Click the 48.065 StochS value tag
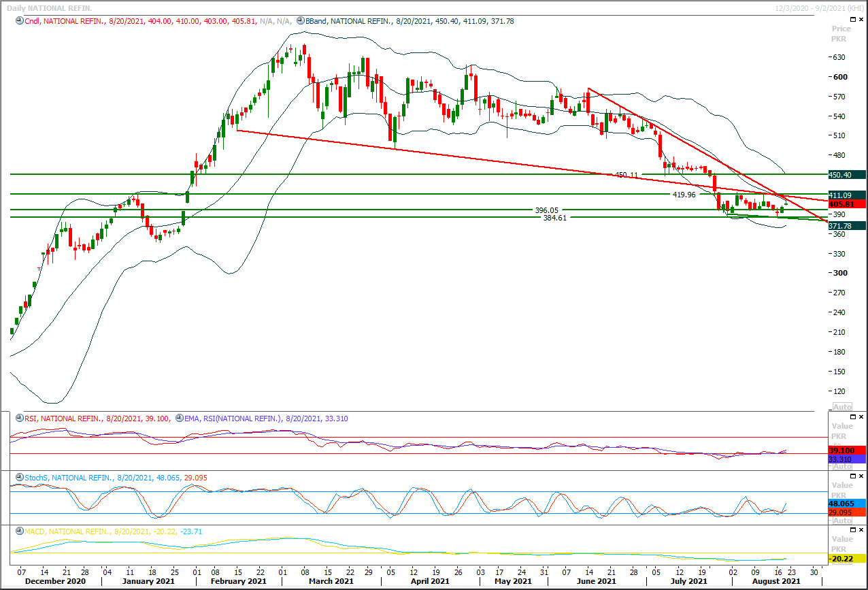 [847, 504]
